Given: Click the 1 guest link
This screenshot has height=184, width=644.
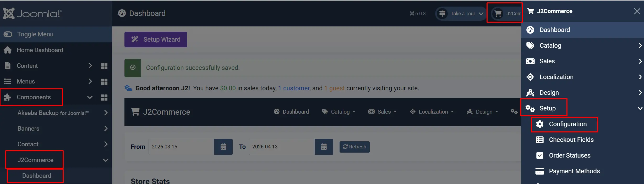Looking at the screenshot, I should click(x=334, y=88).
